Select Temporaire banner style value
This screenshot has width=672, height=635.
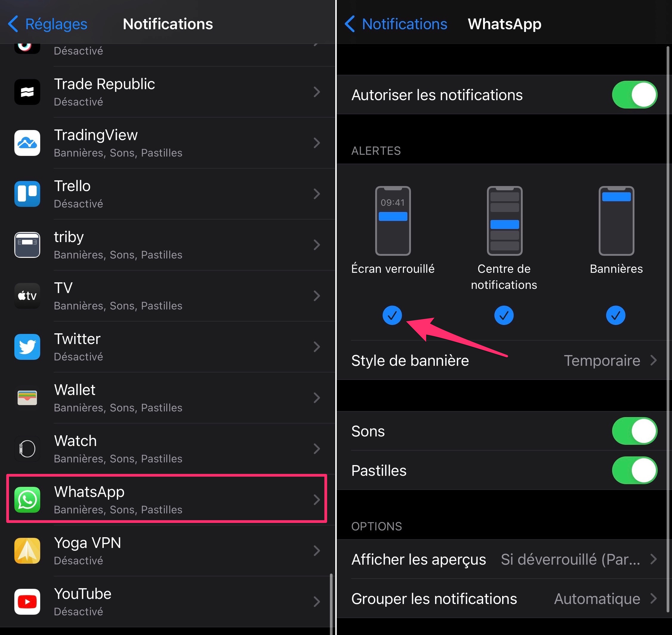602,360
